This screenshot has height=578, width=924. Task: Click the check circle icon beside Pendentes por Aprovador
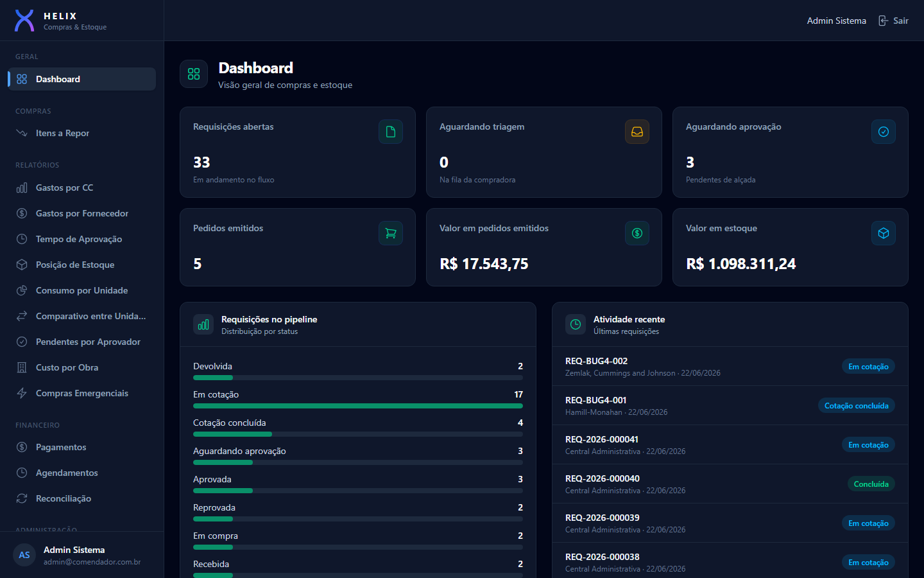22,342
